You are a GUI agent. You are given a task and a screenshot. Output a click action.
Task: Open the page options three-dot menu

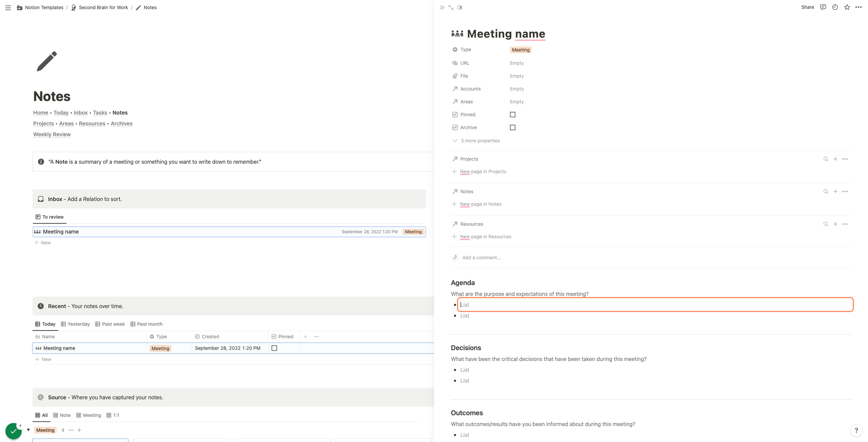click(859, 7)
